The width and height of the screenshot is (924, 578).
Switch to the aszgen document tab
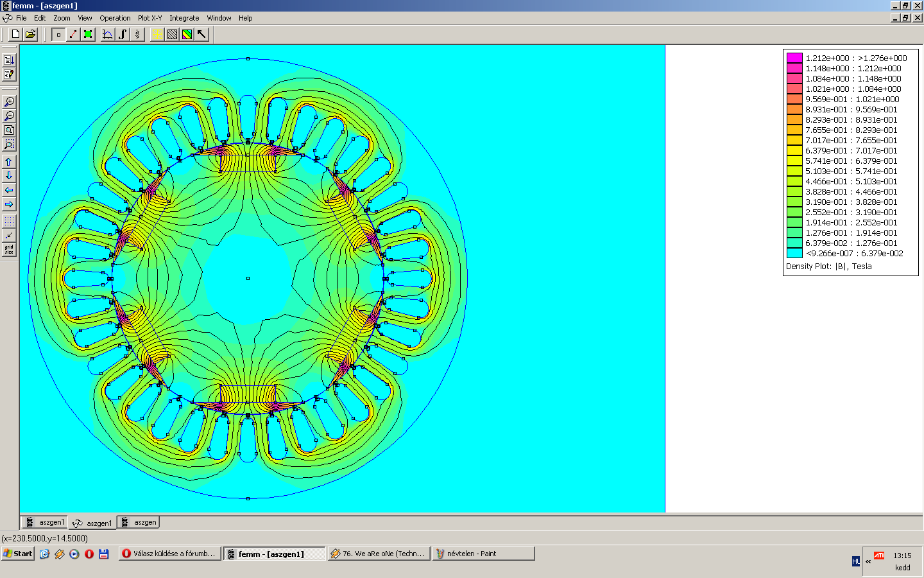(x=138, y=522)
